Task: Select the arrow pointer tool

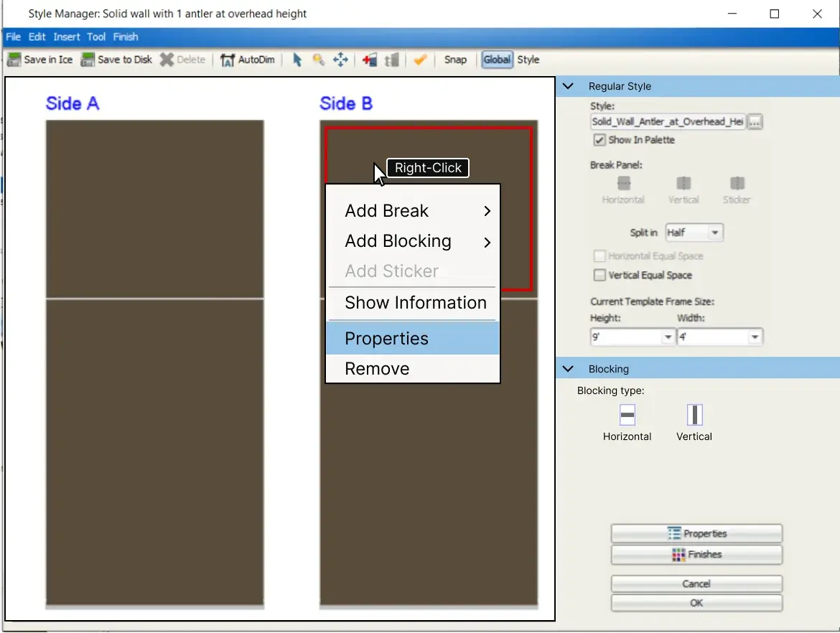Action: click(297, 60)
